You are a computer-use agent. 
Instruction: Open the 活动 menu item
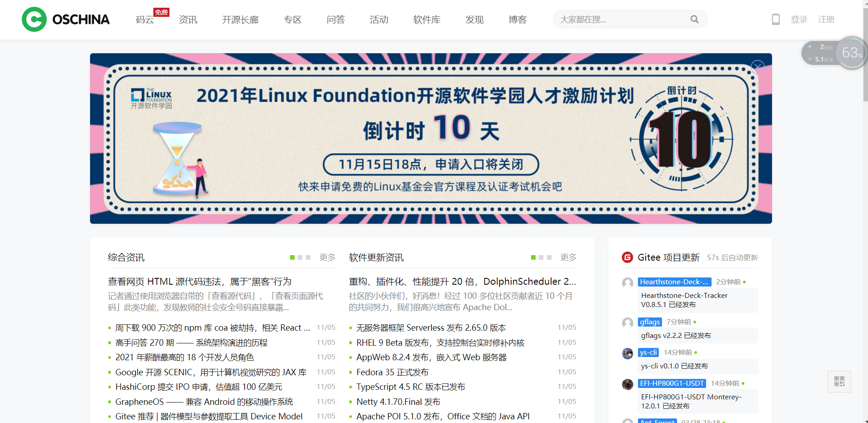click(379, 20)
